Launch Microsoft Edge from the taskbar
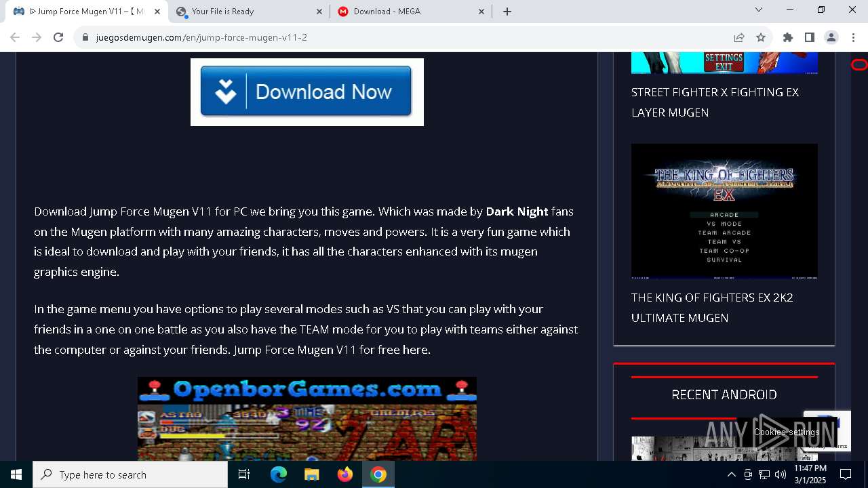The height and width of the screenshot is (488, 868). 279,474
